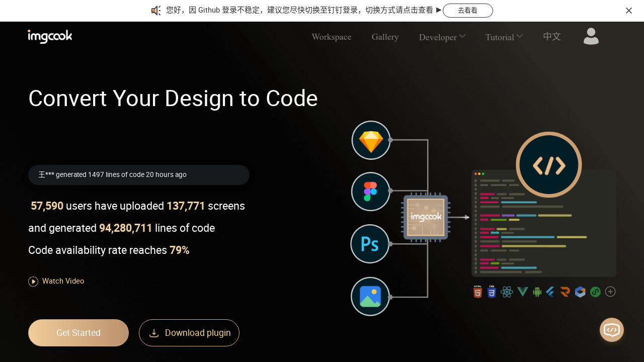Screen dimensions: 644x362
Task: Open the Tutorial dropdown
Action: 504,37
